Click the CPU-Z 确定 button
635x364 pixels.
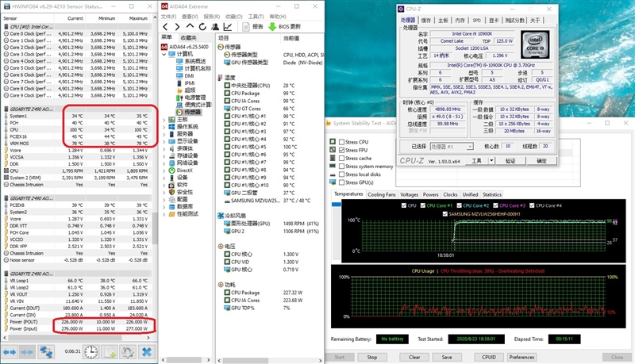541,160
